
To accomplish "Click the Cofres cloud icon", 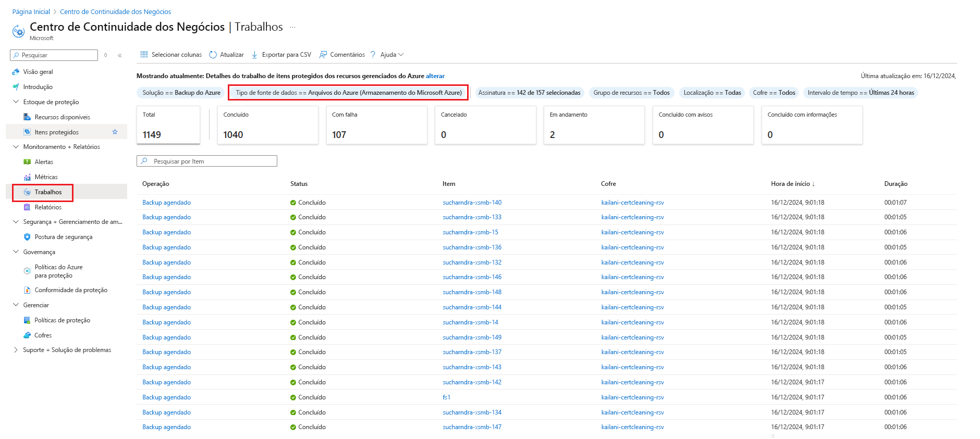I will (27, 335).
